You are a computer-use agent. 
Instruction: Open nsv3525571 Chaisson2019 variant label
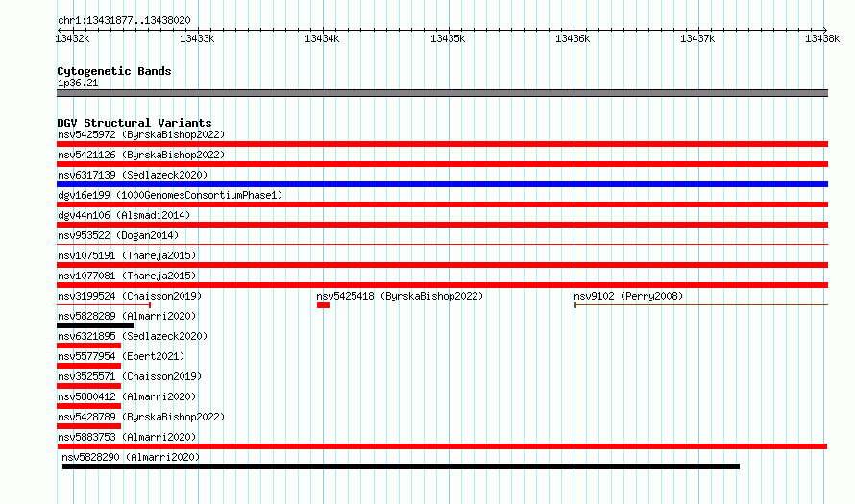pos(130,376)
